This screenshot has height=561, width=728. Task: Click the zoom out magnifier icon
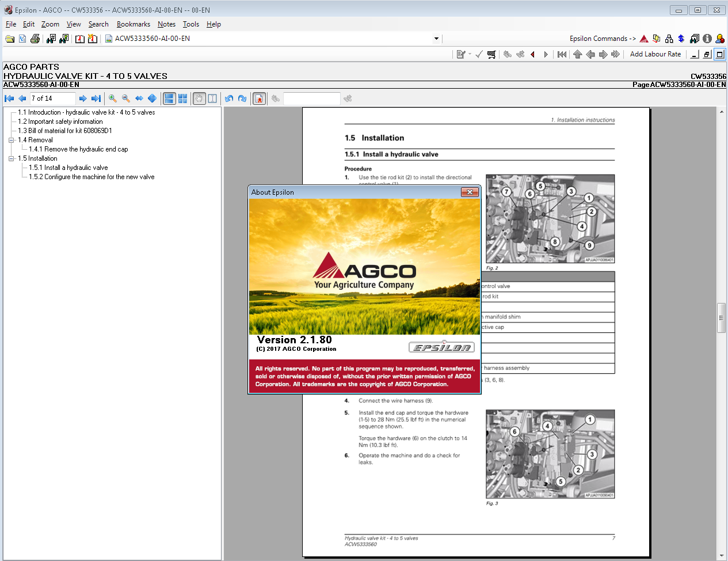pos(126,98)
